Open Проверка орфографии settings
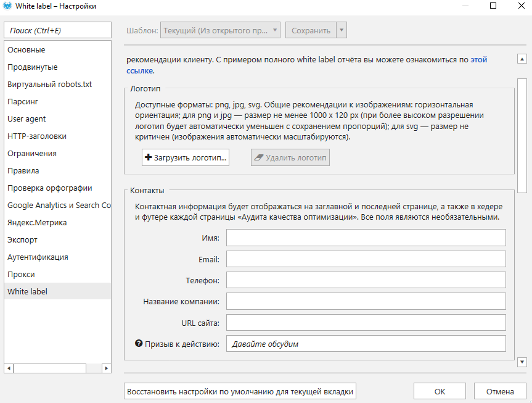This screenshot has height=403, width=532. 58,188
